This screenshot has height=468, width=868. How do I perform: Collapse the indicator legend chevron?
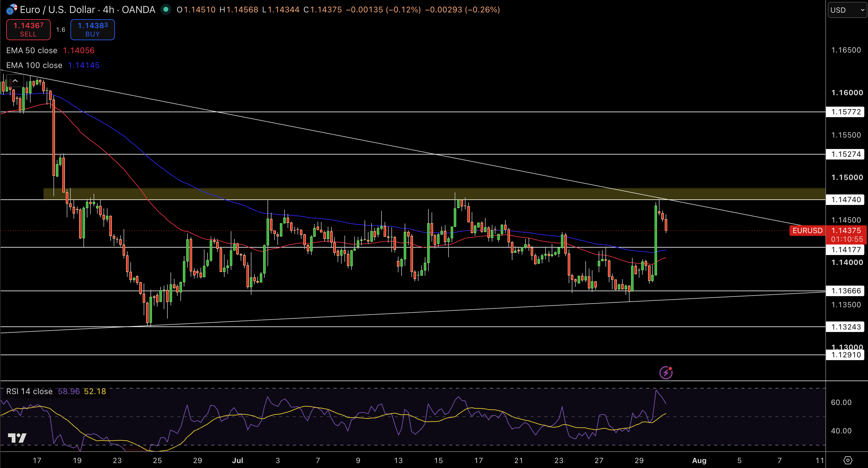pyautogui.click(x=15, y=81)
